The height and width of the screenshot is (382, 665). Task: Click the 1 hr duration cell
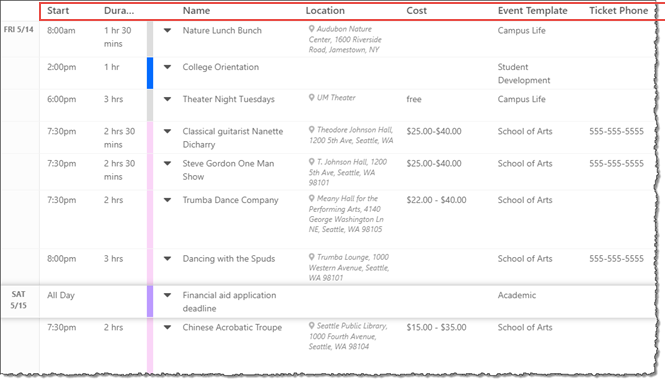pos(112,67)
